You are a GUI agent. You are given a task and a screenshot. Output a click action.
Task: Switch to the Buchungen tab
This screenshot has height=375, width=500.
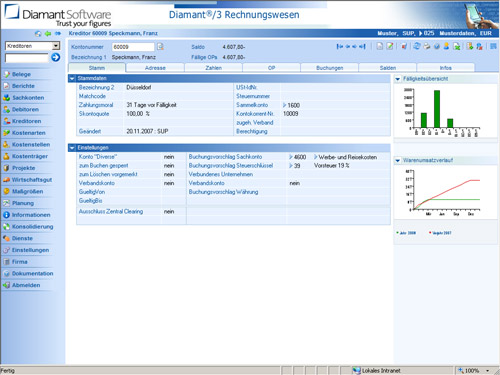329,68
